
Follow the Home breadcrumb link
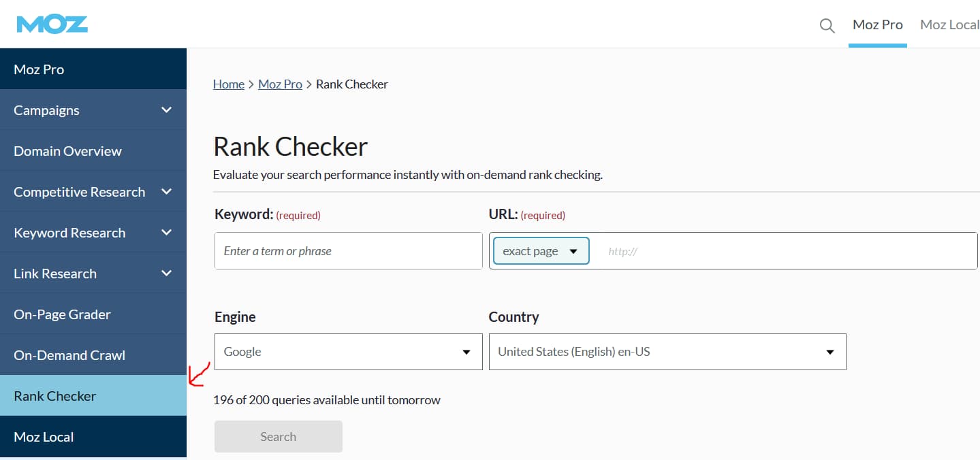228,84
